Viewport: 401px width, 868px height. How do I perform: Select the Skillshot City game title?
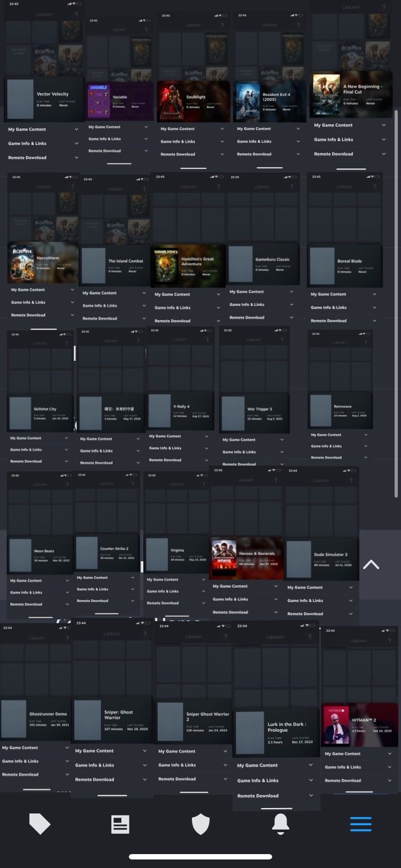click(x=45, y=409)
